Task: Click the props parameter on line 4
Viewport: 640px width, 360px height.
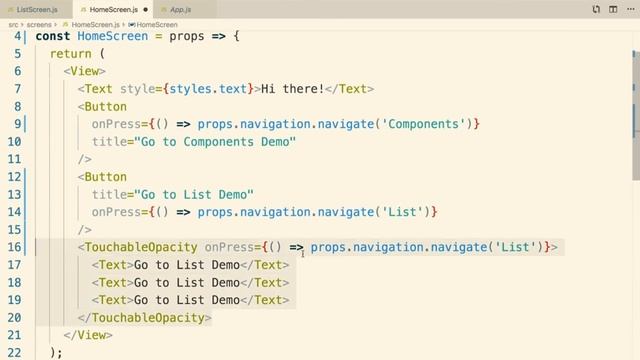Action: pyautogui.click(x=187, y=36)
